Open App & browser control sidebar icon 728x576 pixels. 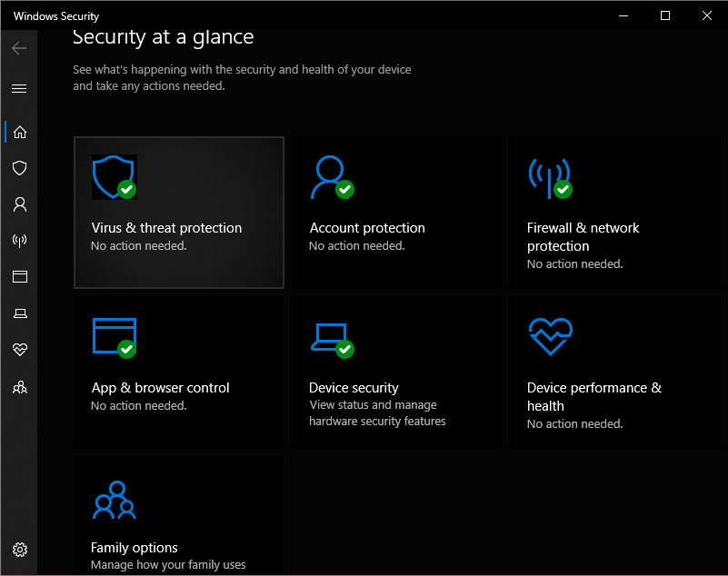pos(19,277)
